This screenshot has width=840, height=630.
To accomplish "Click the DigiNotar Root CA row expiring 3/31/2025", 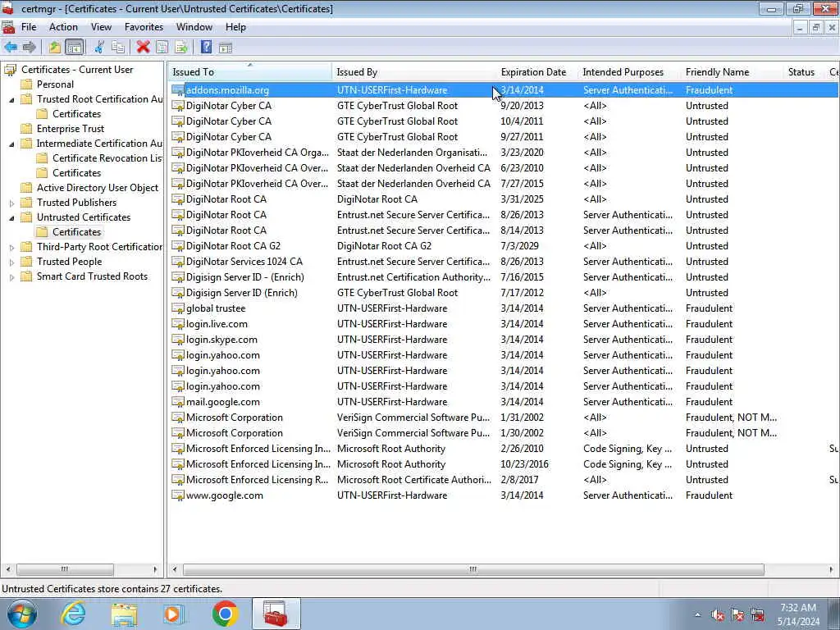I will [x=504, y=199].
